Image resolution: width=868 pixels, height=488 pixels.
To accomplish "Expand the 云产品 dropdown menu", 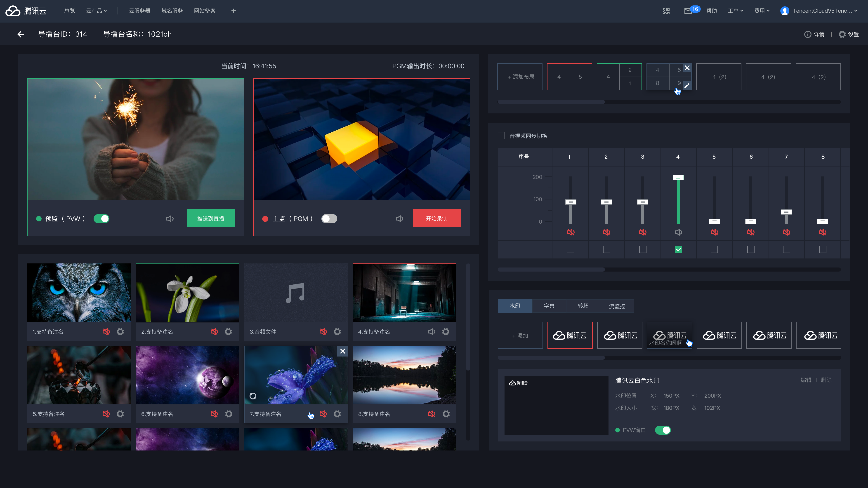I will tap(96, 11).
